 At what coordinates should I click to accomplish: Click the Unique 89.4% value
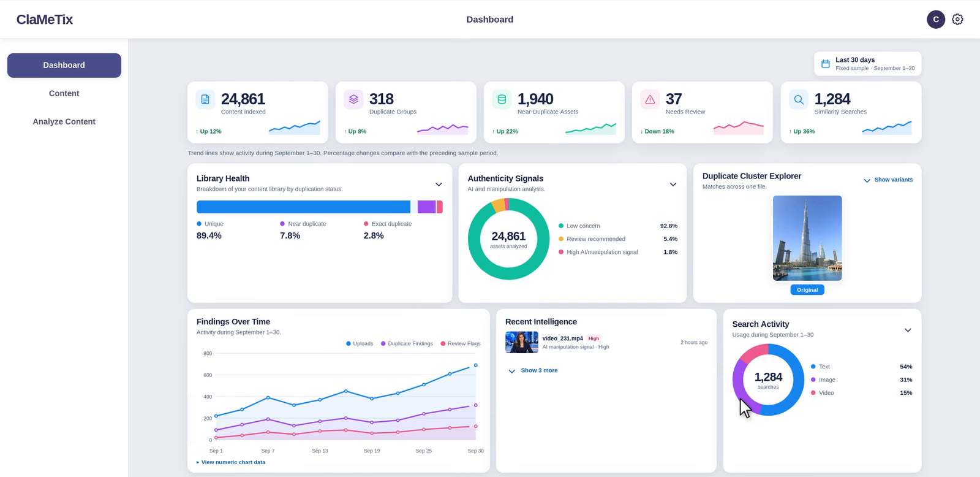tap(209, 236)
